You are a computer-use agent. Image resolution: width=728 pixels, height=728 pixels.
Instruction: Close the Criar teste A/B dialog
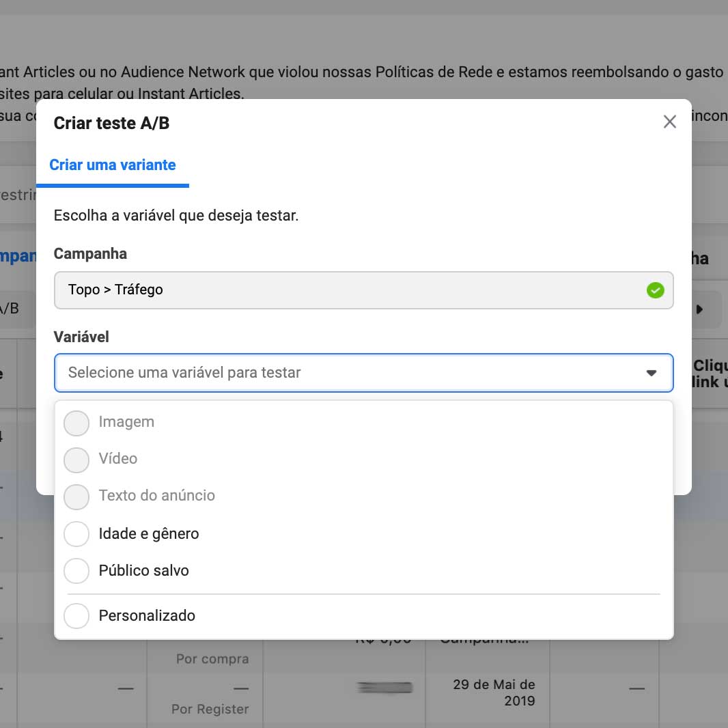[x=669, y=122]
